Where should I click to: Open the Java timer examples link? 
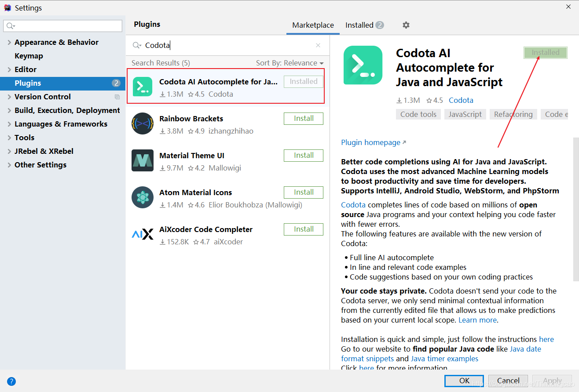click(444, 359)
